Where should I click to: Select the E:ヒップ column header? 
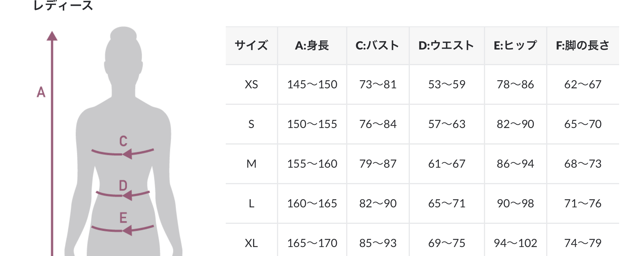point(515,45)
